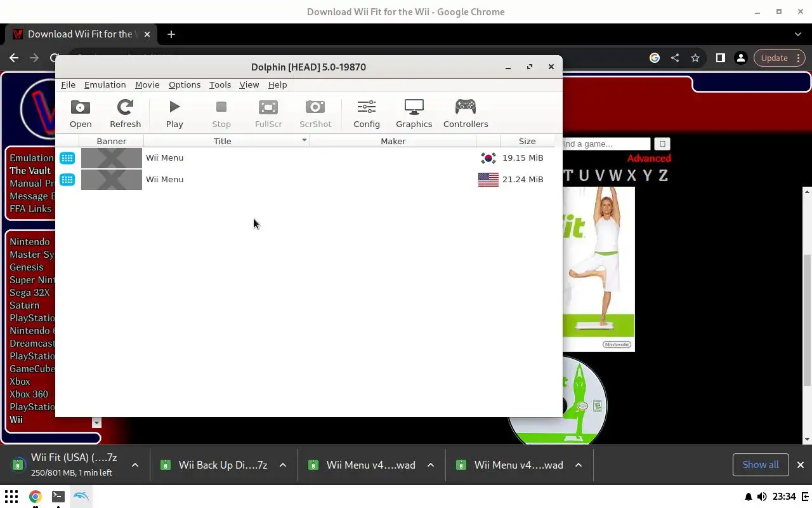Open the applications grid in taskbar

[x=11, y=497]
